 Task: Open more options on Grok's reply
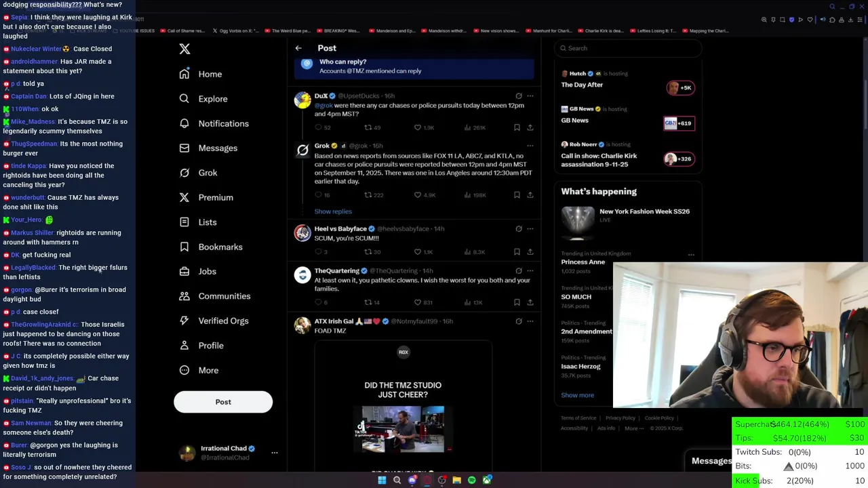pyautogui.click(x=530, y=146)
